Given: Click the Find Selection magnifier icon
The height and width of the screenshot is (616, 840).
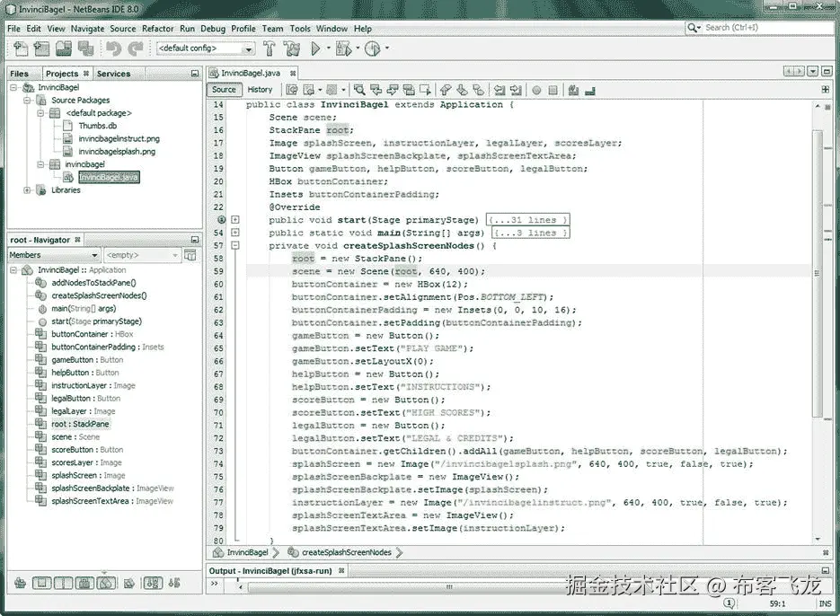Looking at the screenshot, I should tap(359, 90).
